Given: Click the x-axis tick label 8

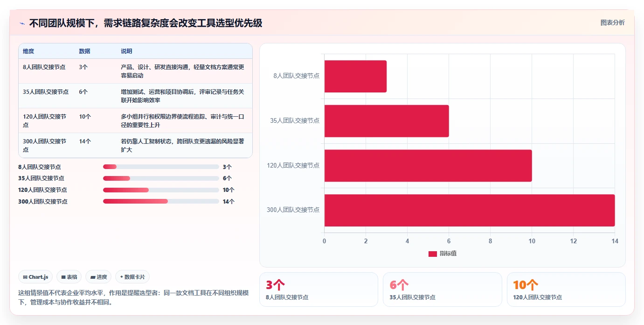Looking at the screenshot, I should click(x=490, y=241).
